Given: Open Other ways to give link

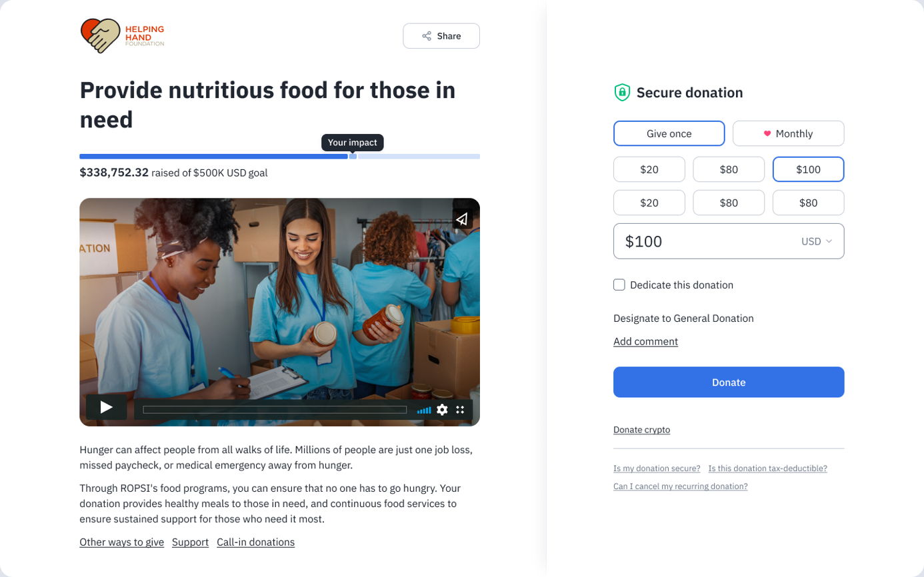Looking at the screenshot, I should (x=121, y=542).
